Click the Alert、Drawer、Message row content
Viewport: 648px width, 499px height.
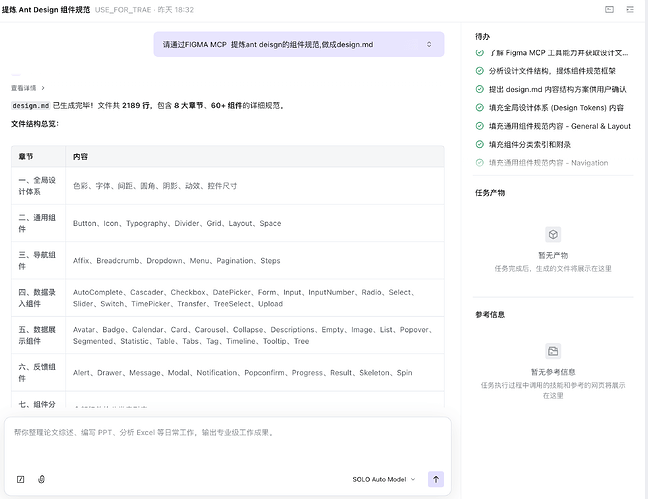(243, 373)
